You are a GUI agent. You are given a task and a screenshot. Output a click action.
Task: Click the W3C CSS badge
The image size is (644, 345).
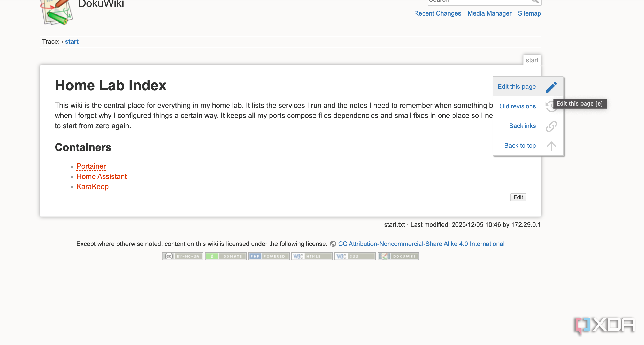[x=355, y=256]
